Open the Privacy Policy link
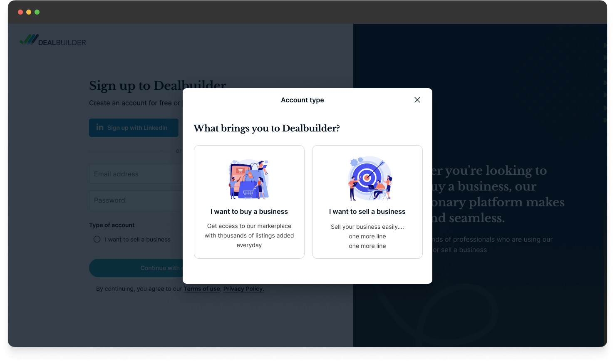 243,289
